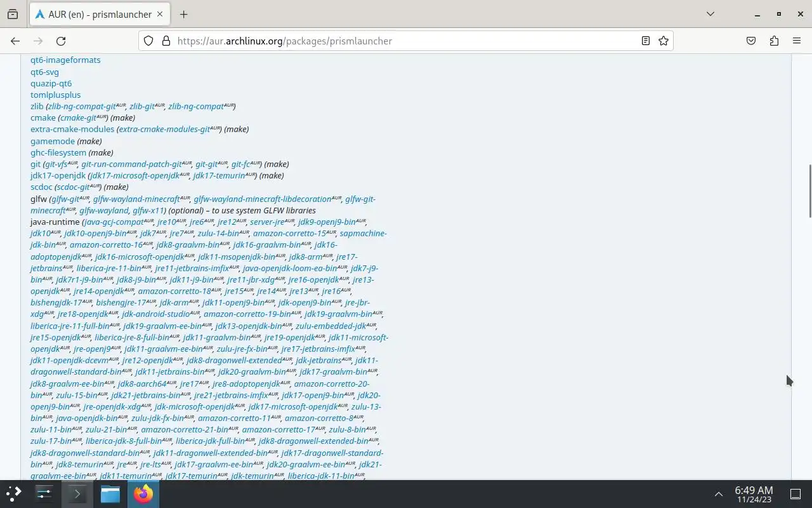Open the jre-lts AUR link
Image resolution: width=812 pixels, height=508 pixels.
(151, 464)
